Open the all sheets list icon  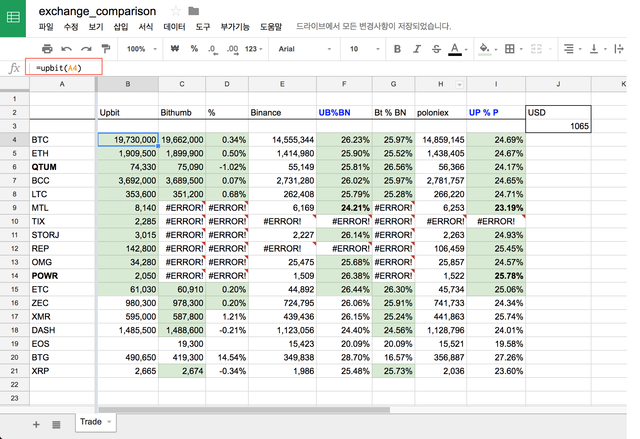[x=56, y=424]
